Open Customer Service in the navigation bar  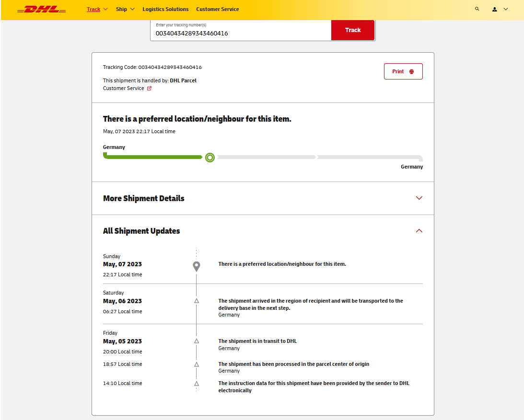(x=217, y=9)
